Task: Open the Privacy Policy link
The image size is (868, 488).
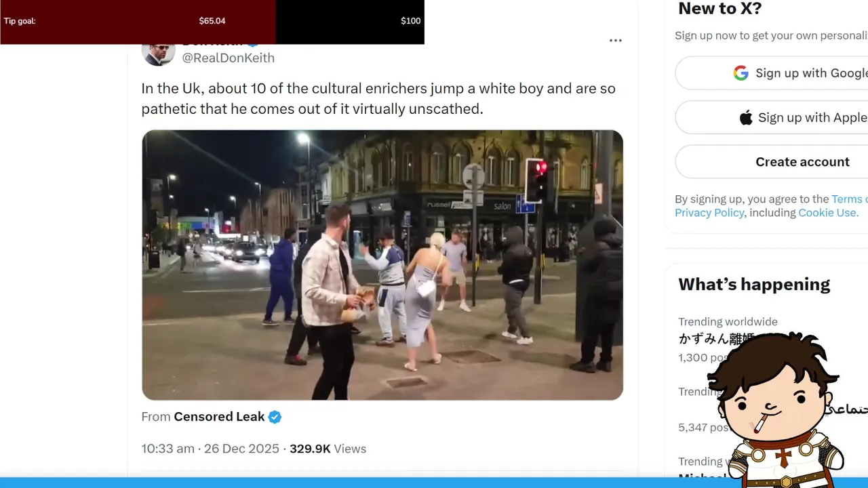Action: click(709, 213)
